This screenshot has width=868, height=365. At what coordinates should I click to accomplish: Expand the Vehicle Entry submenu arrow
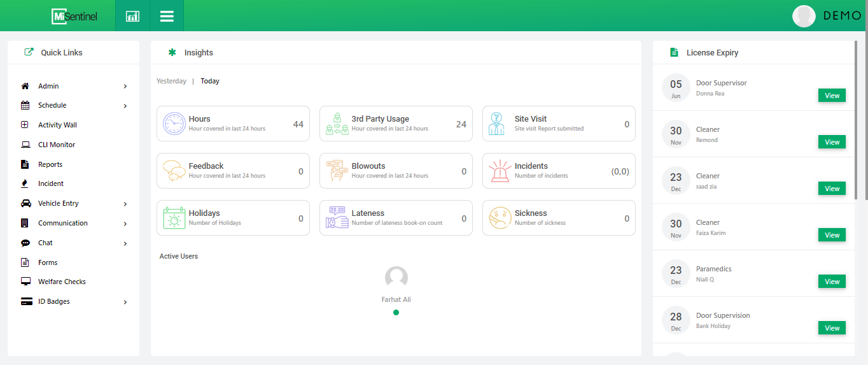tap(125, 204)
